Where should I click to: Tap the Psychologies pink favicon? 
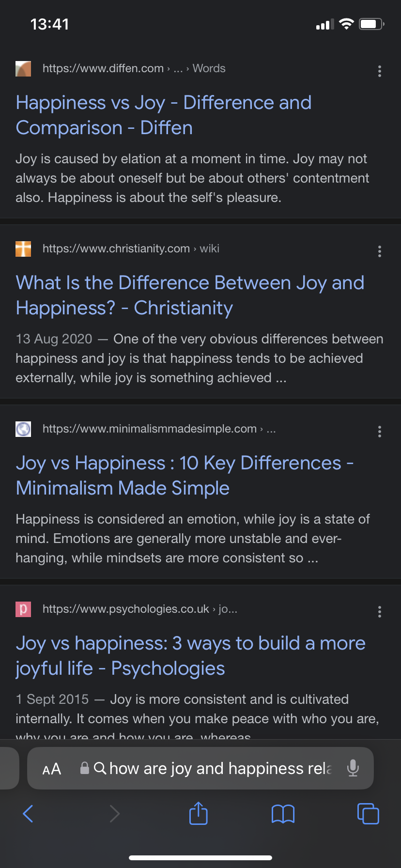pyautogui.click(x=23, y=609)
